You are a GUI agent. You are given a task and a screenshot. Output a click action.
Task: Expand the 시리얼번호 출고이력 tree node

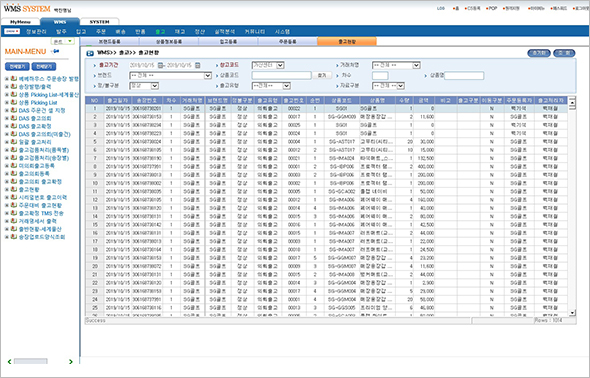click(x=6, y=197)
